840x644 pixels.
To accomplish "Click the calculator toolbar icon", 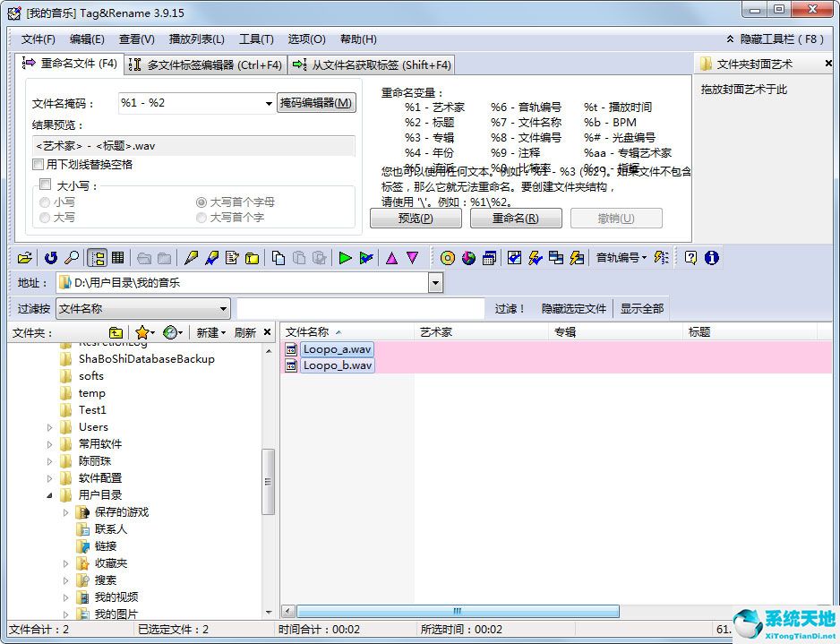I will tap(489, 258).
